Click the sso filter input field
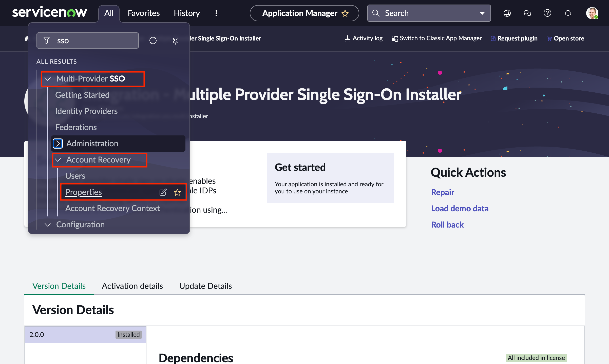The height and width of the screenshot is (364, 609). pos(87,41)
